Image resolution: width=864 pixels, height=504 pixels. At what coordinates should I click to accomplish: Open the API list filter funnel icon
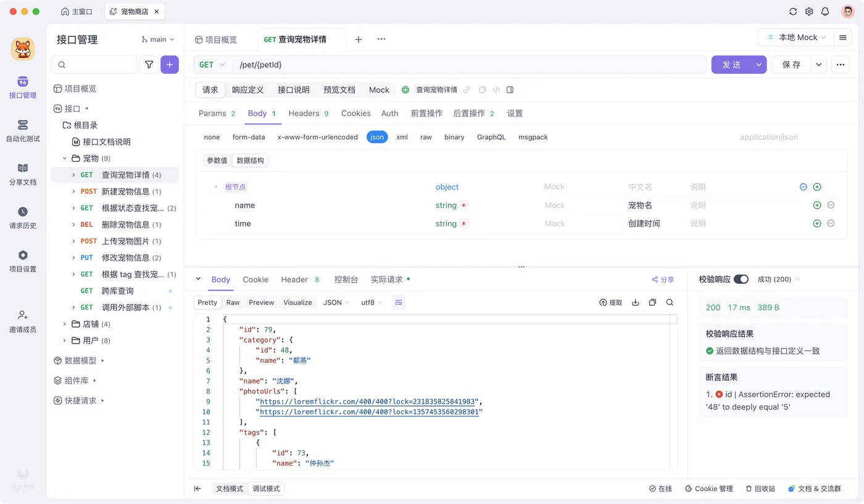pyautogui.click(x=150, y=64)
